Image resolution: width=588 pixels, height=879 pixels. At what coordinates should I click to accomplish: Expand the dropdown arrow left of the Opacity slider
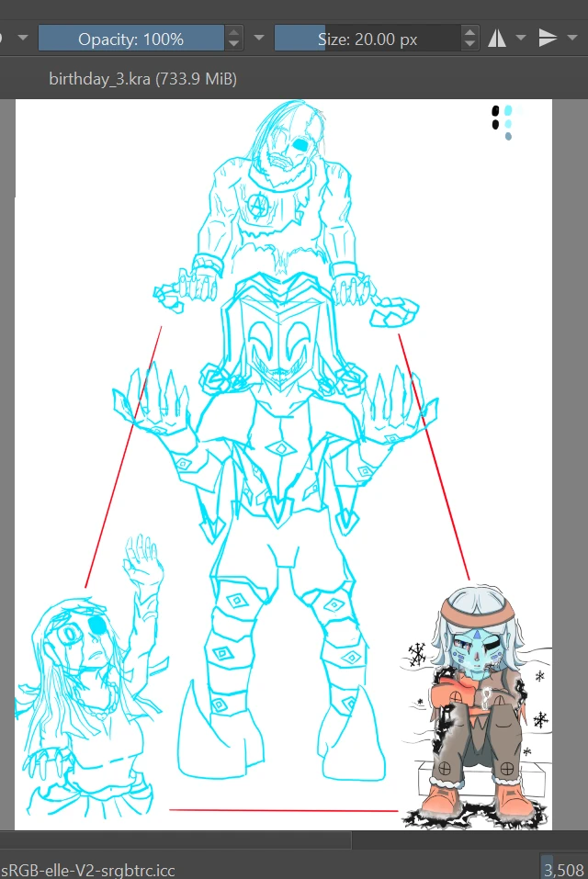[x=22, y=39]
